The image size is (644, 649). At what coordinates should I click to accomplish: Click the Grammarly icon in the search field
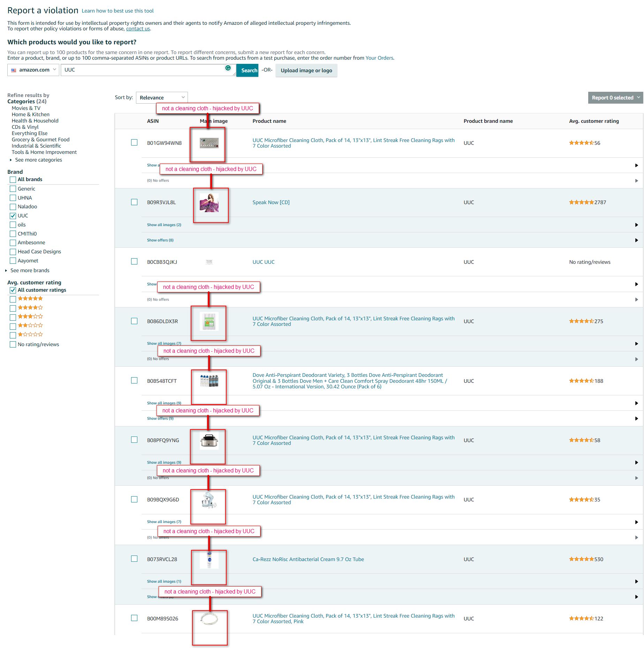[x=228, y=68]
